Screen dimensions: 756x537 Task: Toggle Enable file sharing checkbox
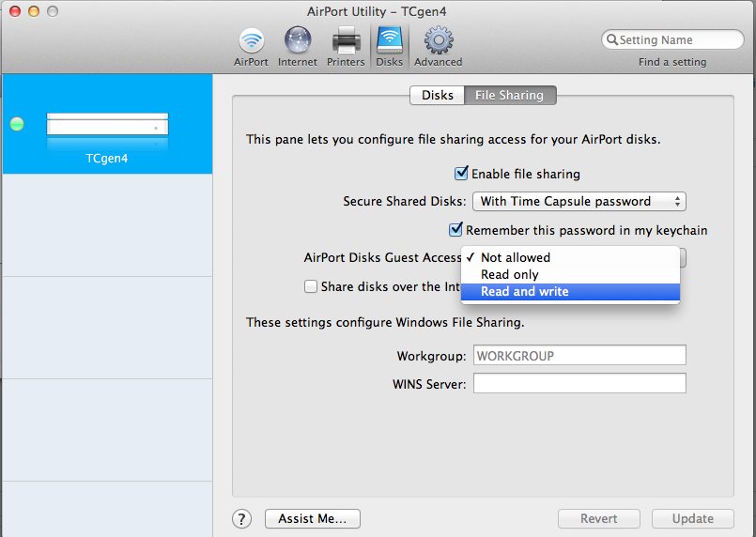point(461,173)
